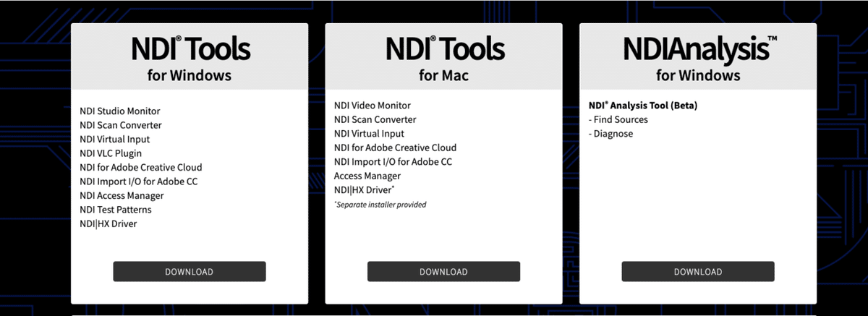The width and height of the screenshot is (868, 316).
Task: Select 'NDI for Adobe Creative Cloud' in Windows card
Action: [141, 167]
